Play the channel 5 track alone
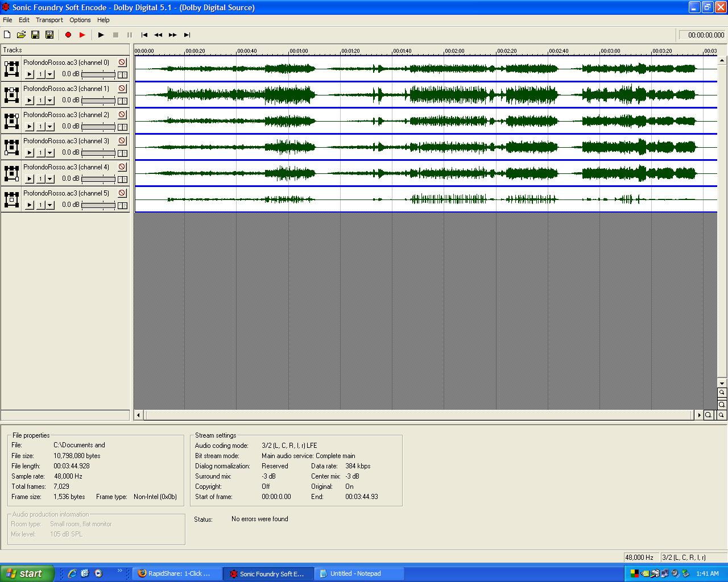The image size is (728, 582). [30, 205]
